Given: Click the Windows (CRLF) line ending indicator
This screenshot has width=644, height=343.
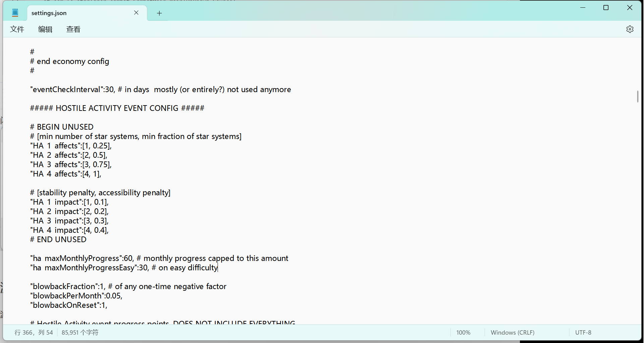Looking at the screenshot, I should (512, 332).
